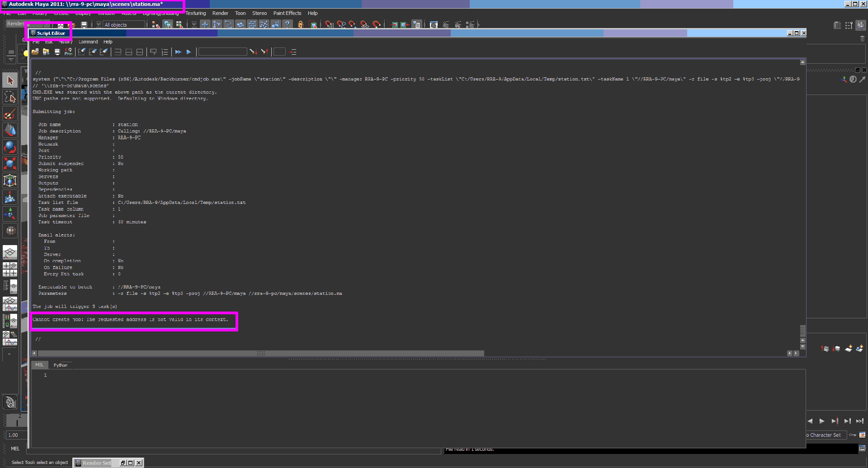Show Channel Box / Layer Editor icon

click(861, 25)
